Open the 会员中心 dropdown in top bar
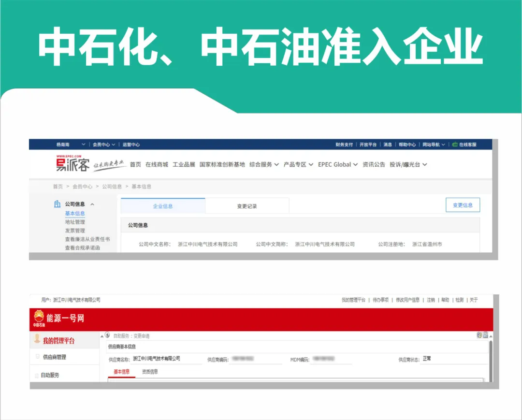 [x=104, y=145]
